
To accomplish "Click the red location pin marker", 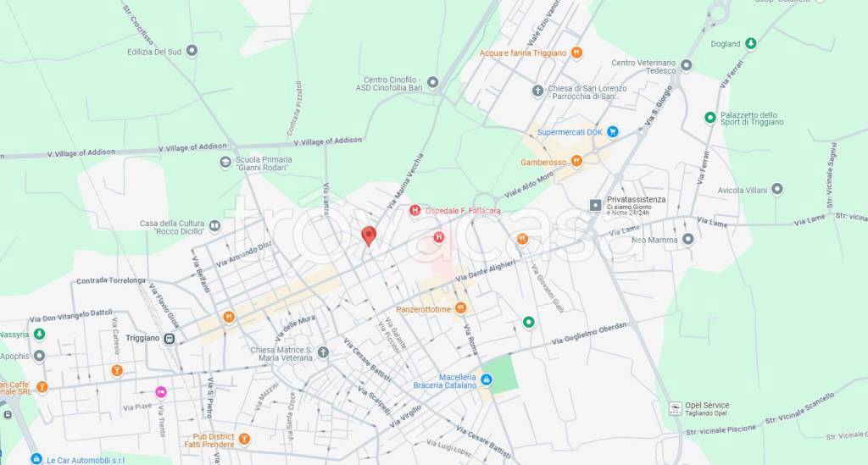I will pos(369,236).
